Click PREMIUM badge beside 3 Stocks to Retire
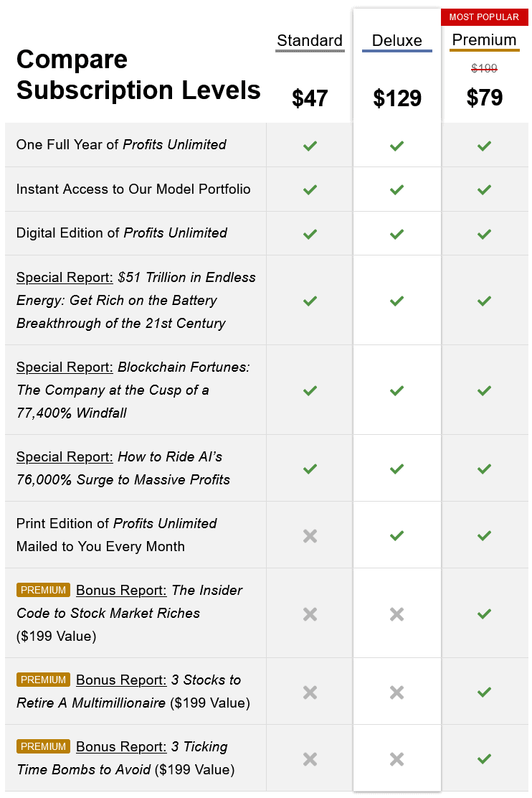This screenshot has height=798, width=532. point(43,680)
